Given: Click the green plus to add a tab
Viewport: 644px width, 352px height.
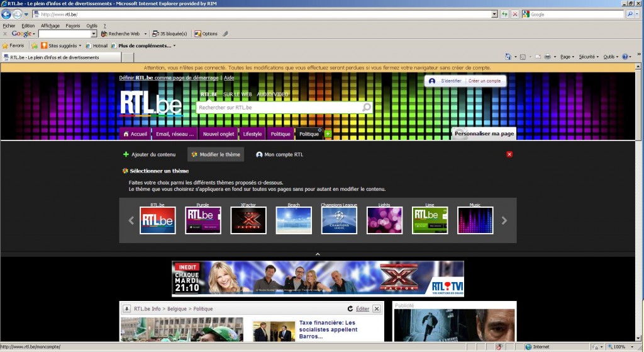Looking at the screenshot, I should click(x=328, y=133).
